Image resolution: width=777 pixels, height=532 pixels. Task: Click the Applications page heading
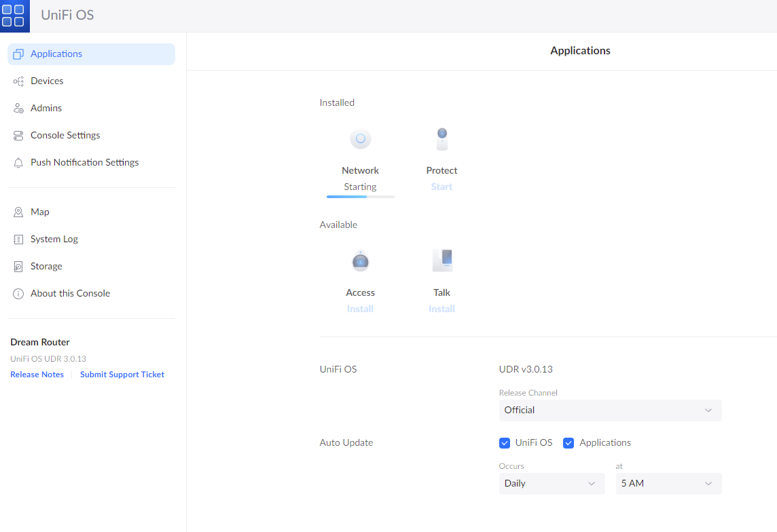[x=580, y=51]
